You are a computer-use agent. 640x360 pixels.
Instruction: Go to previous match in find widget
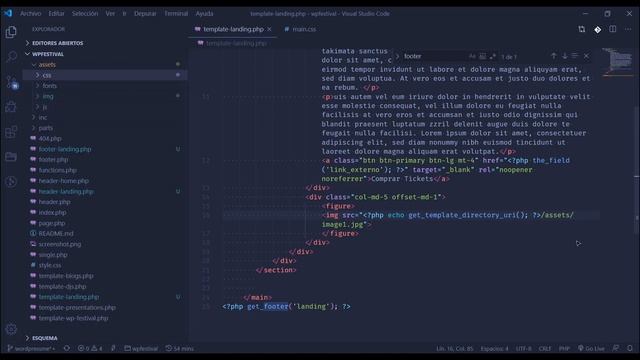[554, 56]
